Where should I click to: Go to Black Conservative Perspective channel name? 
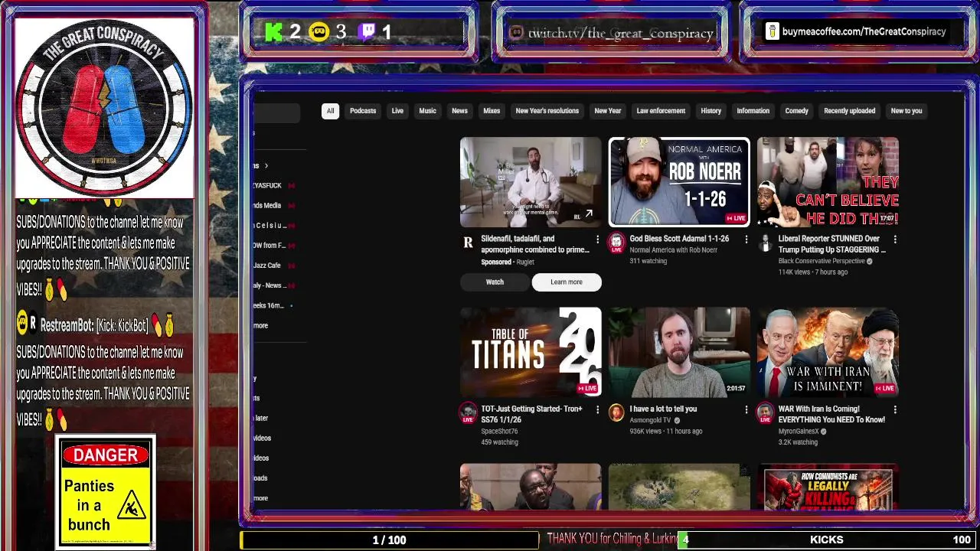[x=822, y=261]
